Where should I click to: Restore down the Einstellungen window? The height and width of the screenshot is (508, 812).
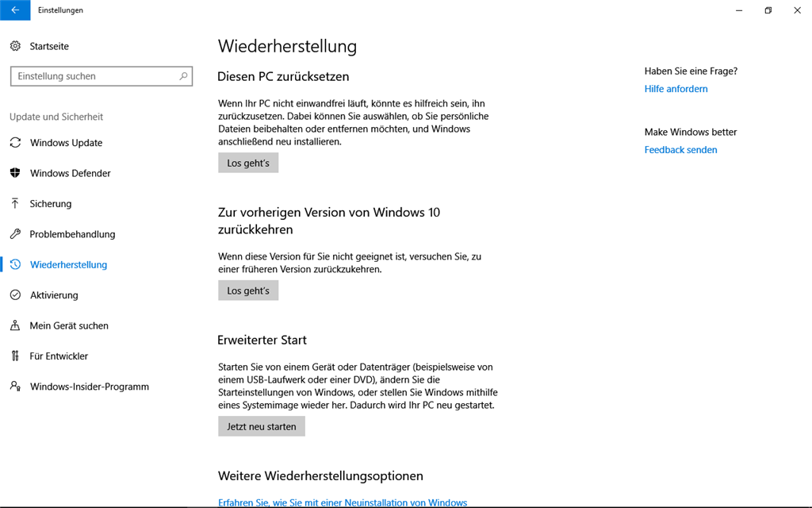click(x=768, y=10)
